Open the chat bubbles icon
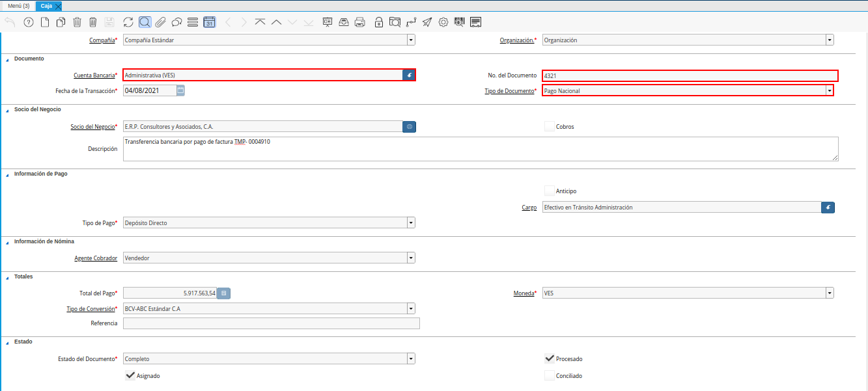868x391 pixels. pos(176,22)
